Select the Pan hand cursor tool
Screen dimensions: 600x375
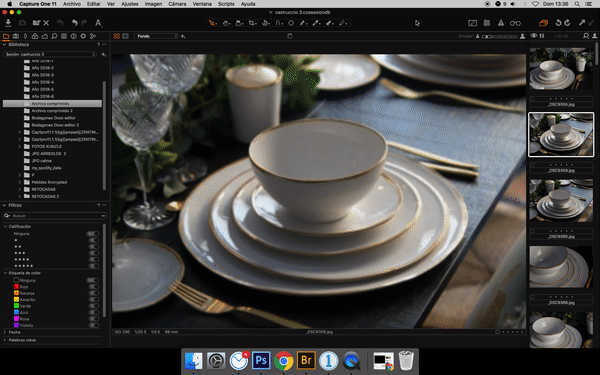[x=226, y=23]
